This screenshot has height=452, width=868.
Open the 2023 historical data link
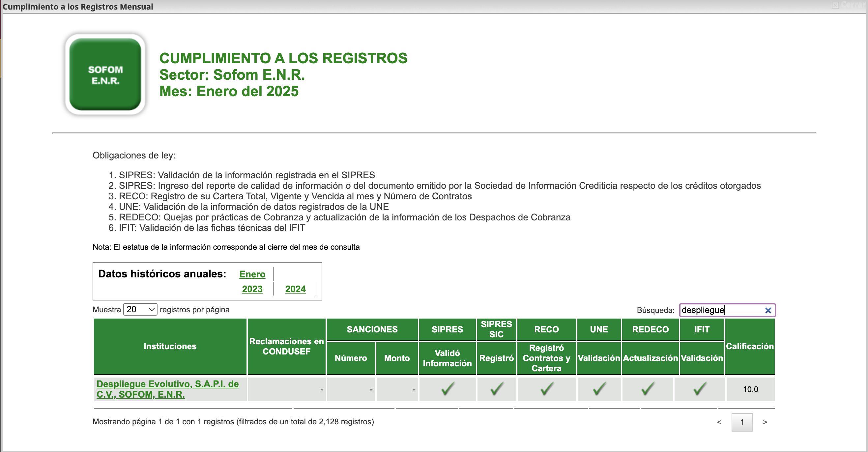click(x=252, y=289)
